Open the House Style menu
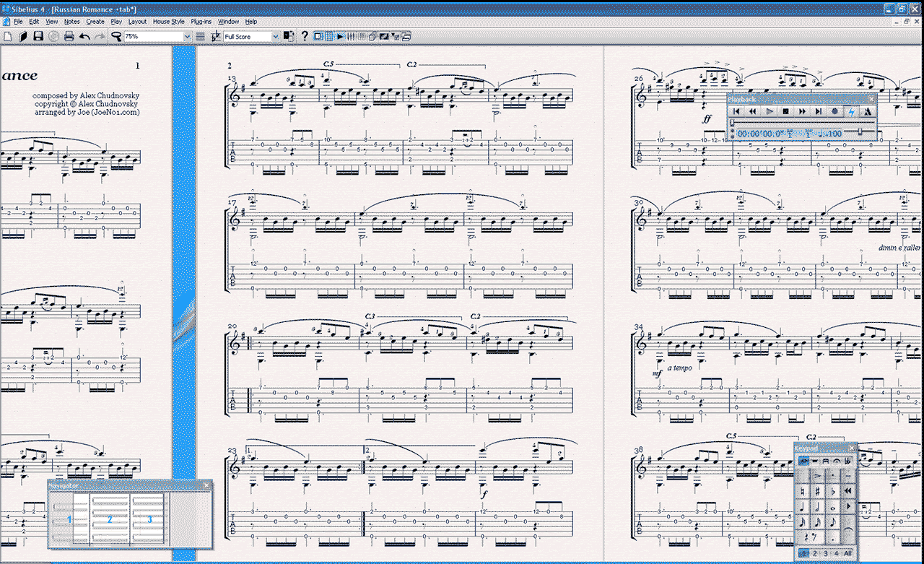This screenshot has width=924, height=564. 169,22
